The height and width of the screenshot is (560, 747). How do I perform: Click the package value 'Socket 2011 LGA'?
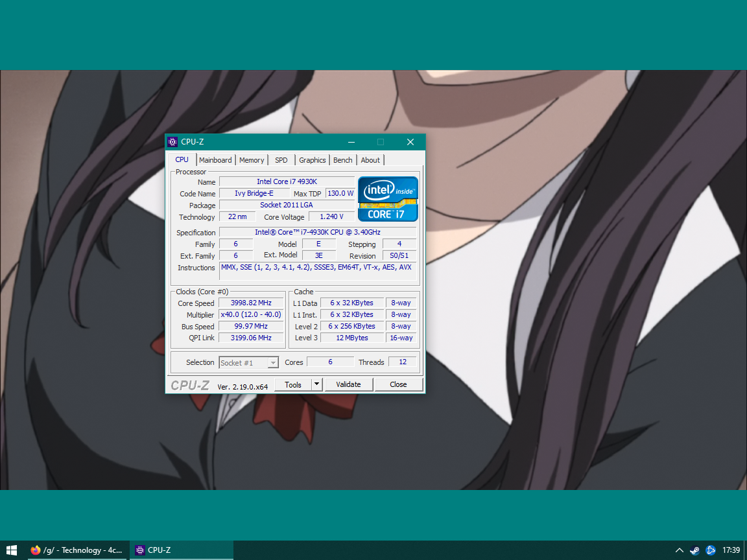287,205
